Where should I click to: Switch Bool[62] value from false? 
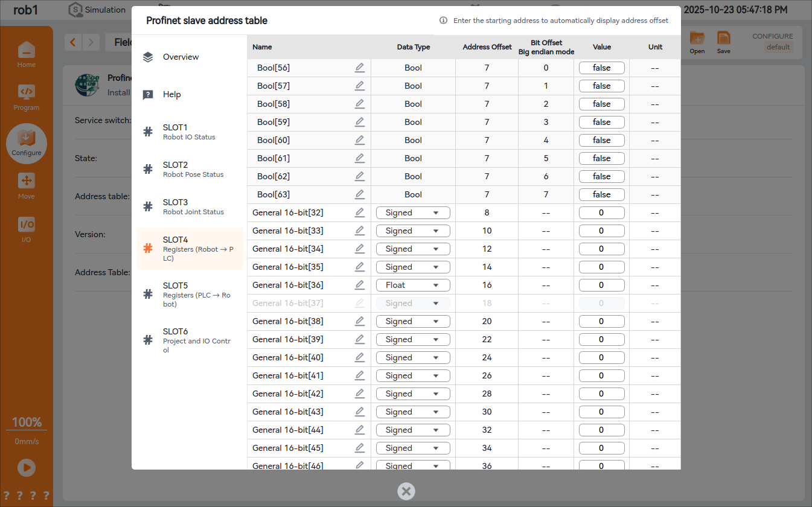click(x=601, y=176)
